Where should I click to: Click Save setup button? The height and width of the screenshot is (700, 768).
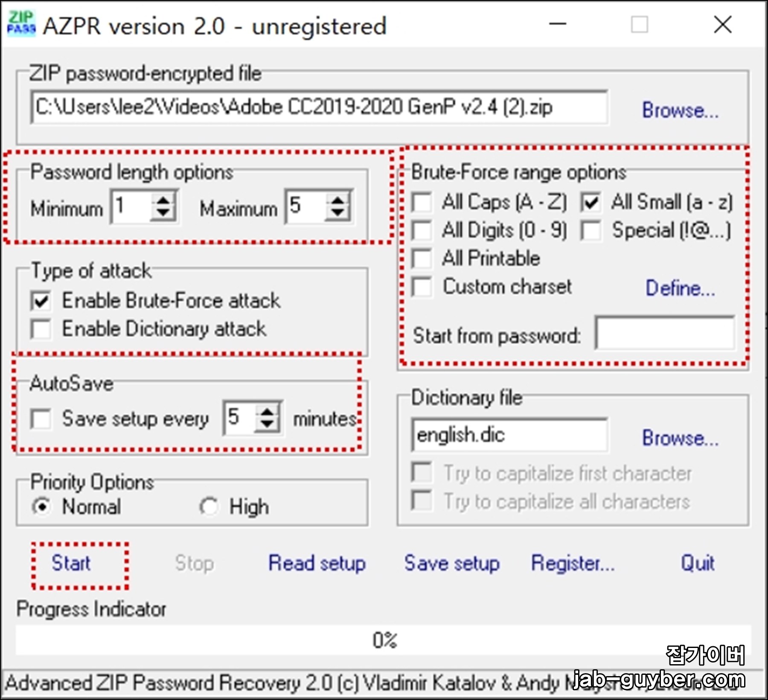pos(452,563)
